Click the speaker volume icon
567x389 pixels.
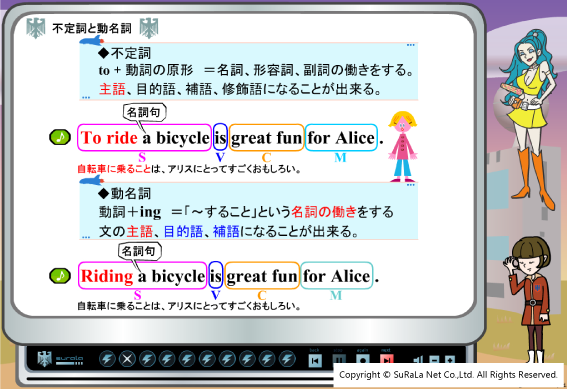pos(418,360)
